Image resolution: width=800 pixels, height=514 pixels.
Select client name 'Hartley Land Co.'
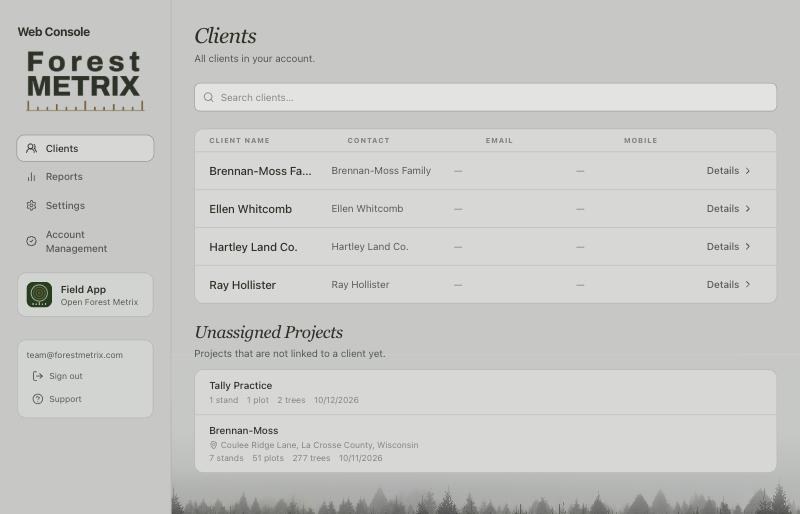point(253,247)
